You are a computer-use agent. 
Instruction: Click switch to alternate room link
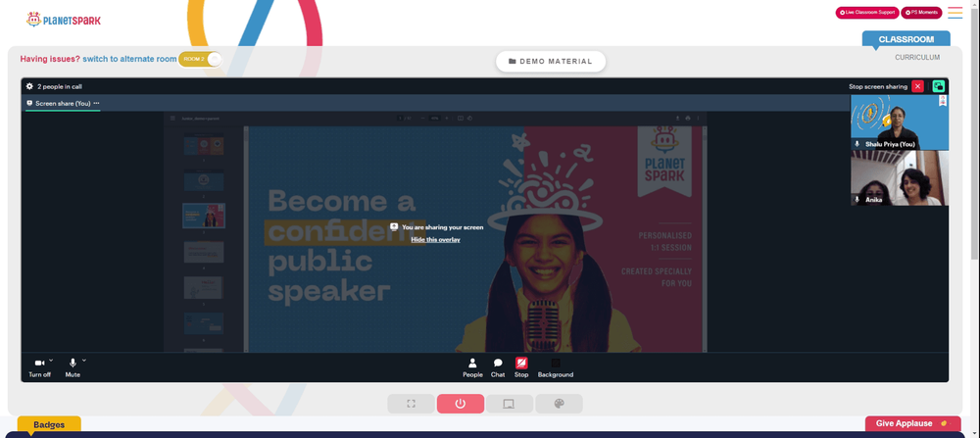129,59
